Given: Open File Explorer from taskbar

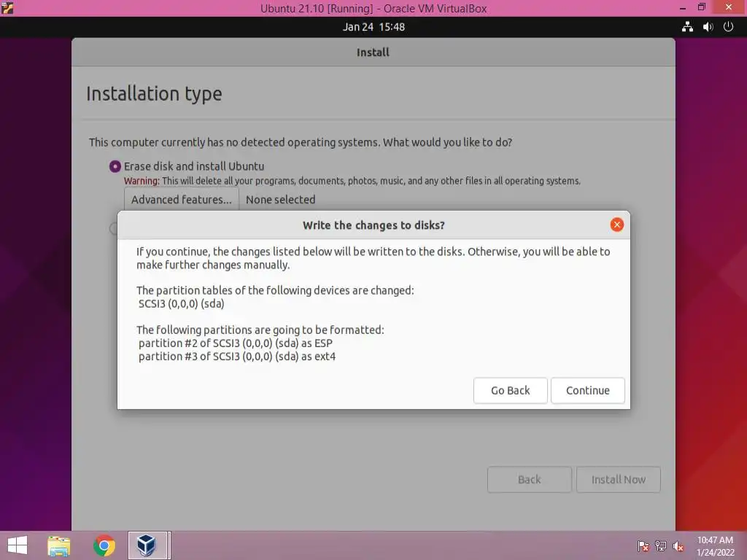Looking at the screenshot, I should 59,545.
